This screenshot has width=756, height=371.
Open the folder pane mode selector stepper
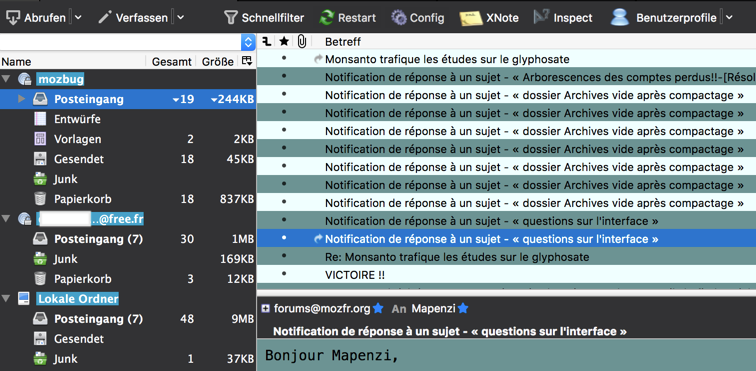(x=248, y=42)
